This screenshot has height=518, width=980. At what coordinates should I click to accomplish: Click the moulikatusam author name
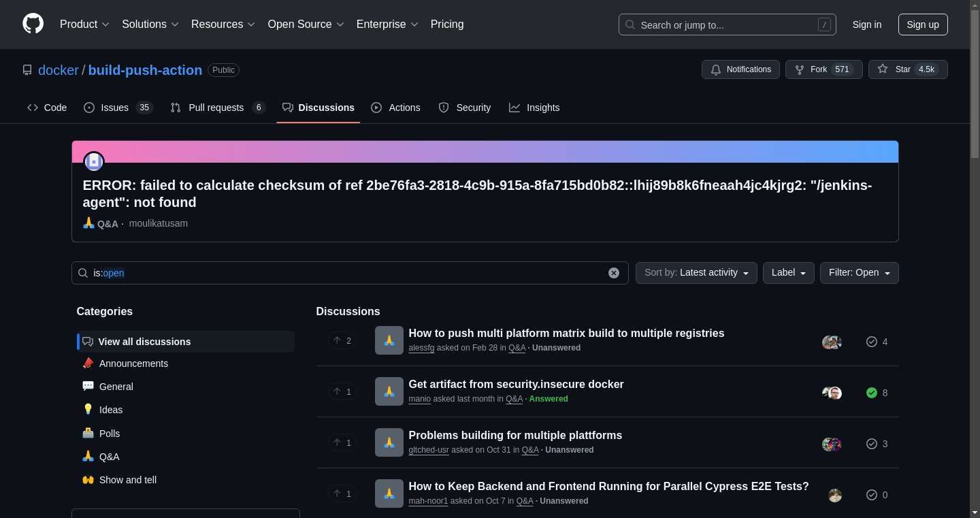tap(159, 223)
